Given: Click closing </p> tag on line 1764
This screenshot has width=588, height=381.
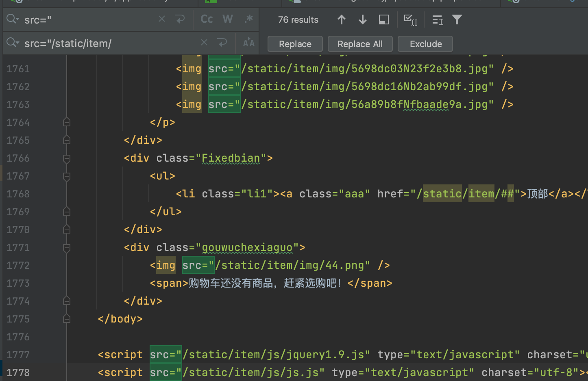Looking at the screenshot, I should [163, 122].
